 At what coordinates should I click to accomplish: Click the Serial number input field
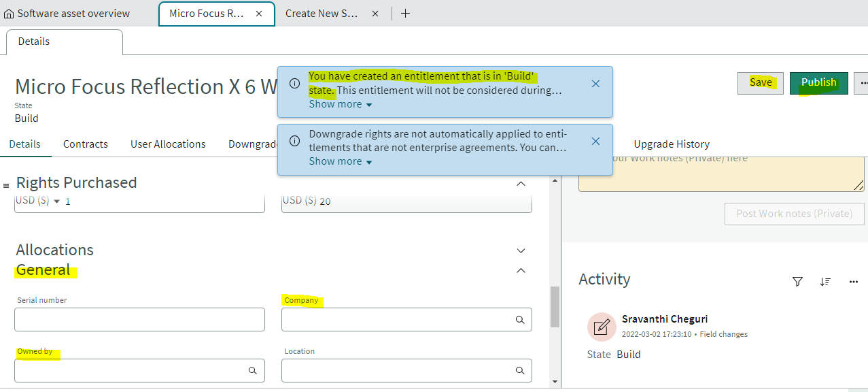tap(139, 320)
